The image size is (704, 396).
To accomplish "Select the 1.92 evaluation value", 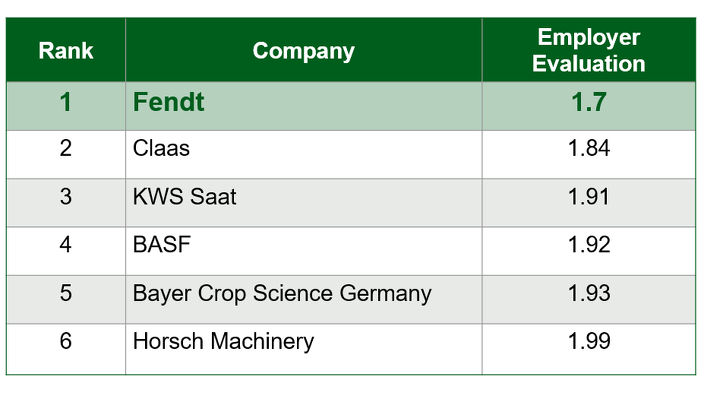I will pyautogui.click(x=589, y=251).
